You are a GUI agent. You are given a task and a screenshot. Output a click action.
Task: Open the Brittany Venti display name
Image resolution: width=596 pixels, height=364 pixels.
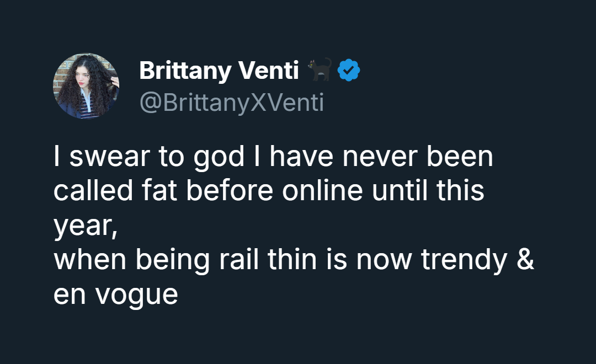[x=219, y=71]
